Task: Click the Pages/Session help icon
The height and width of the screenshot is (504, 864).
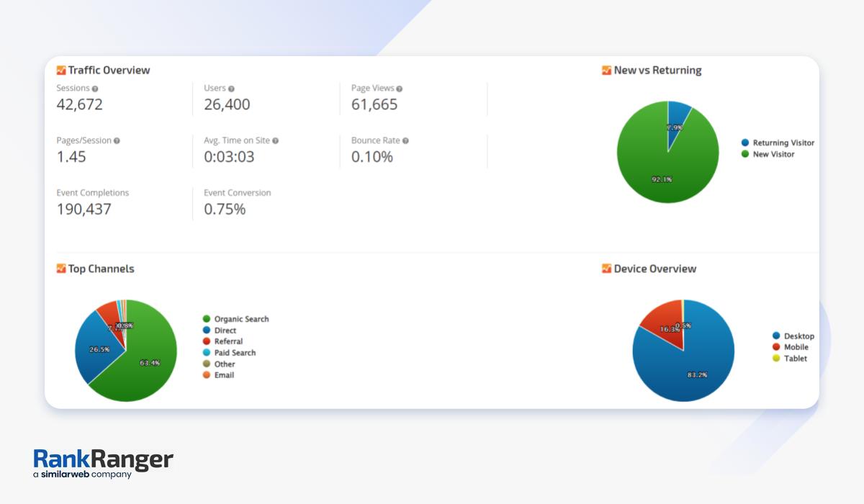Action: 117,141
